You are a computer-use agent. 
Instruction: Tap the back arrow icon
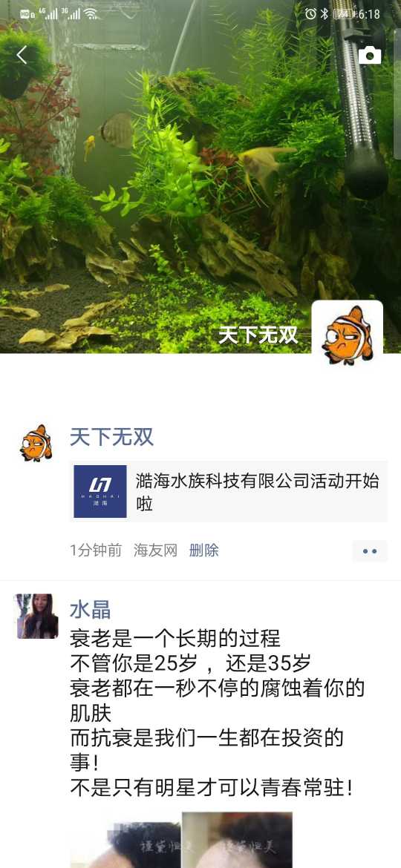click(x=22, y=55)
